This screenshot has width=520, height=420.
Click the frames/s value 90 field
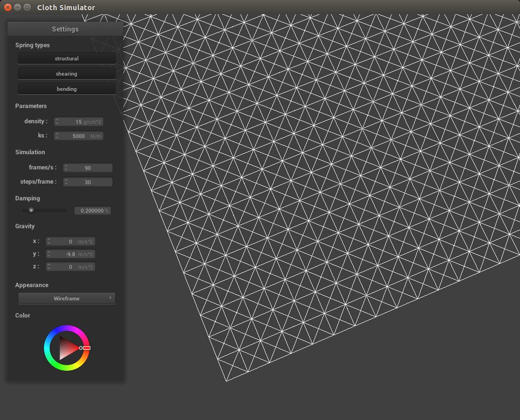point(89,168)
